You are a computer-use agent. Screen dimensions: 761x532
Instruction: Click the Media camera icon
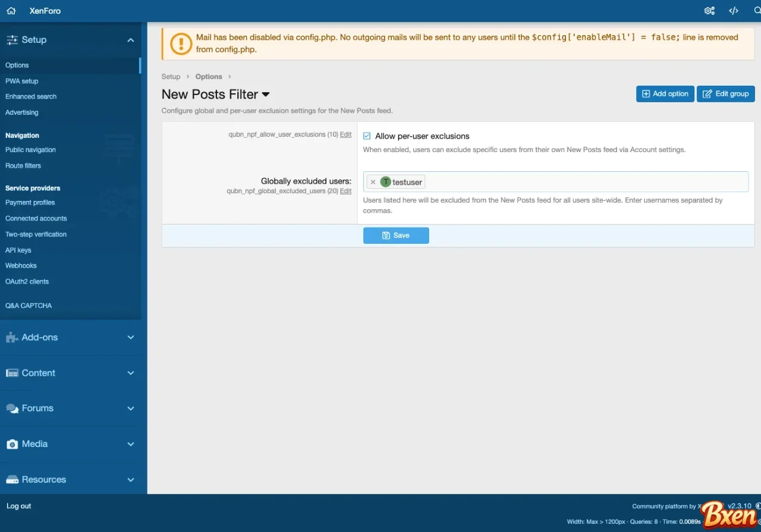point(12,444)
